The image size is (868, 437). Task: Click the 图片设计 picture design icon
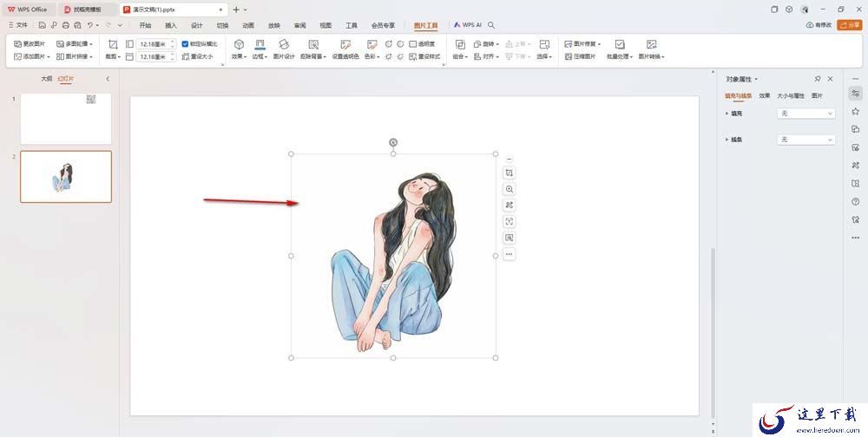(284, 49)
